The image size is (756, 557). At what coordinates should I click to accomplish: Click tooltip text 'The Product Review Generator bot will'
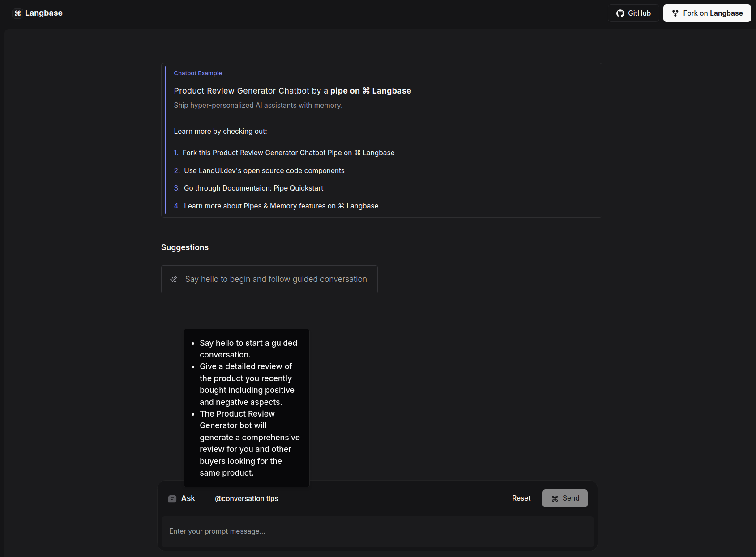(250, 443)
